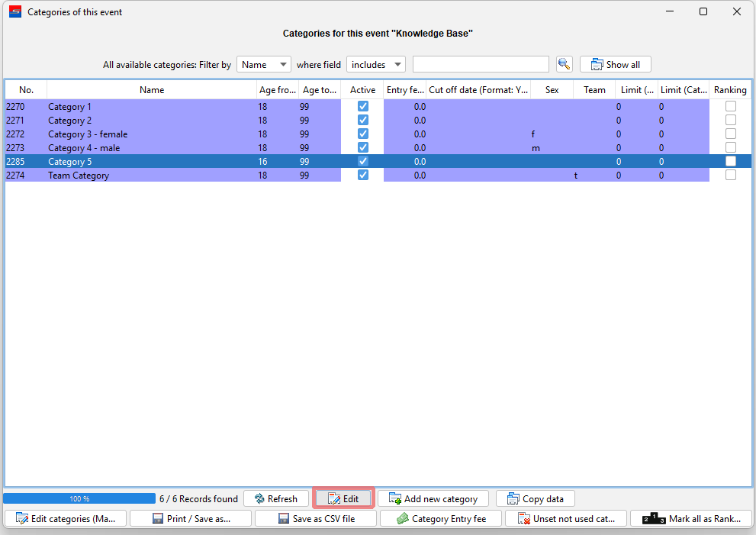The width and height of the screenshot is (756, 535).
Task: Open Print / Save as option
Action: click(191, 518)
